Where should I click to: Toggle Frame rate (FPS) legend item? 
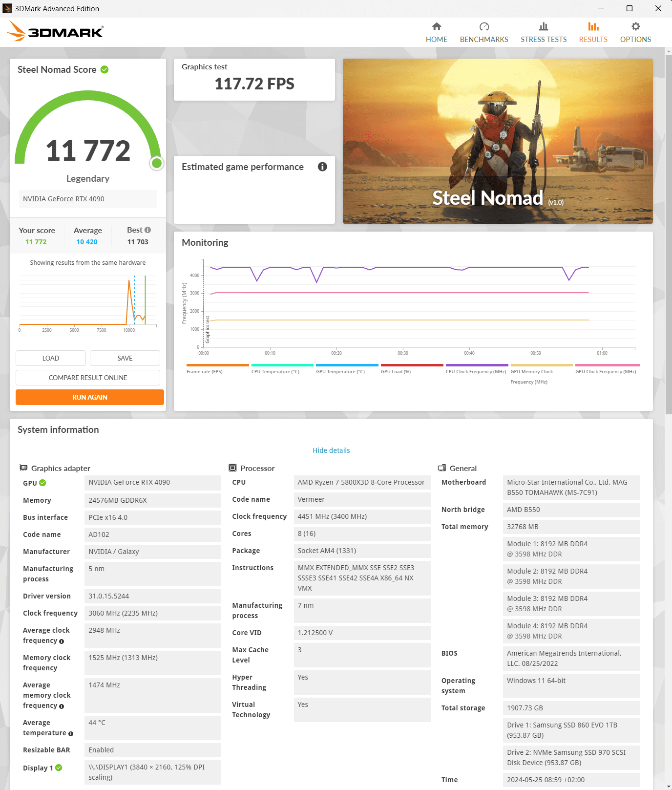[217, 369]
